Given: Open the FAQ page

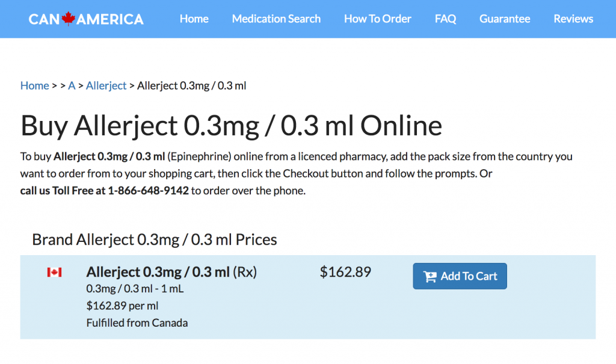Looking at the screenshot, I should 446,19.
